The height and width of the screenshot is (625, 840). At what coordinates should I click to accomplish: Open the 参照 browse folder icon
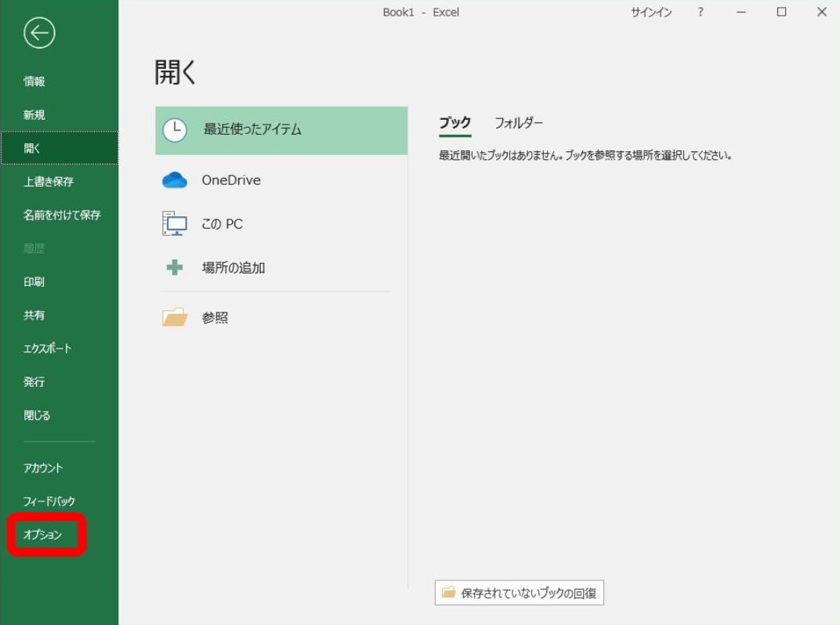tap(176, 317)
